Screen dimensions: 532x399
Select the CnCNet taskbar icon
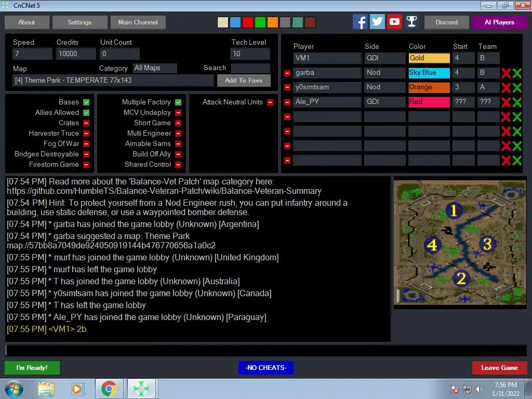point(141,389)
